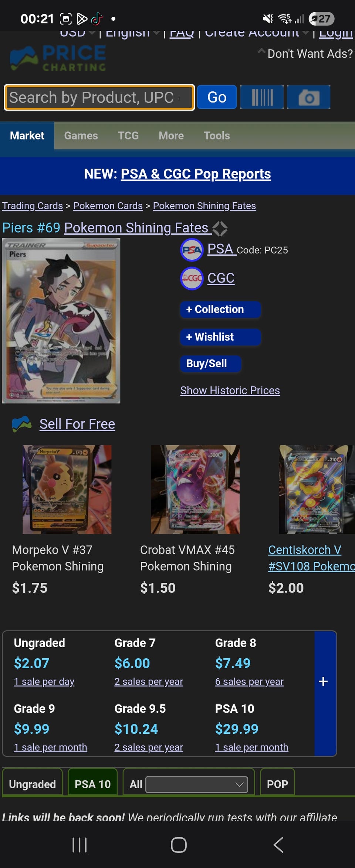The height and width of the screenshot is (868, 355).
Task: Expand the Create Account dropdown arrow
Action: pos(305,33)
